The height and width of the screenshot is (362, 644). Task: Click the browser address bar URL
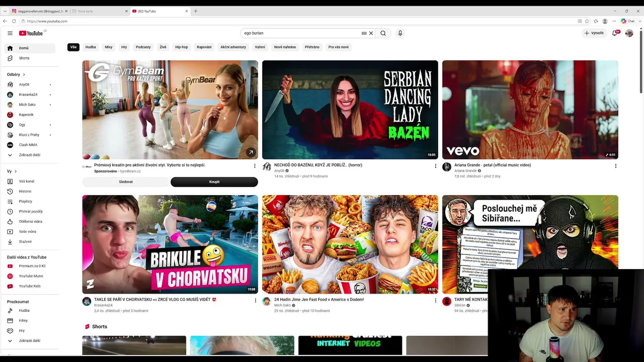[x=47, y=21]
